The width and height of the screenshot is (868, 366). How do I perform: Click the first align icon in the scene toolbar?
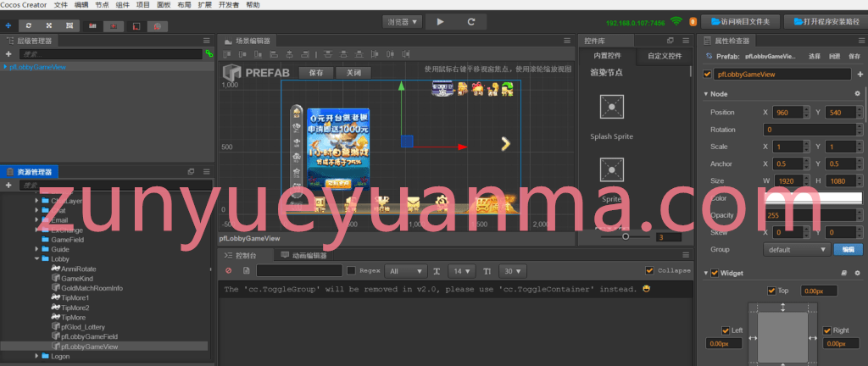tap(225, 54)
